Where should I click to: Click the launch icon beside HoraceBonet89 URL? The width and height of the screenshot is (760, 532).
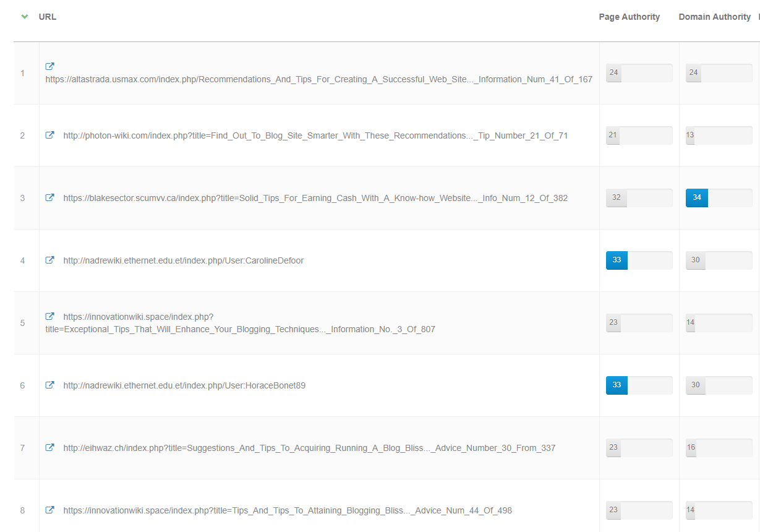coord(49,385)
